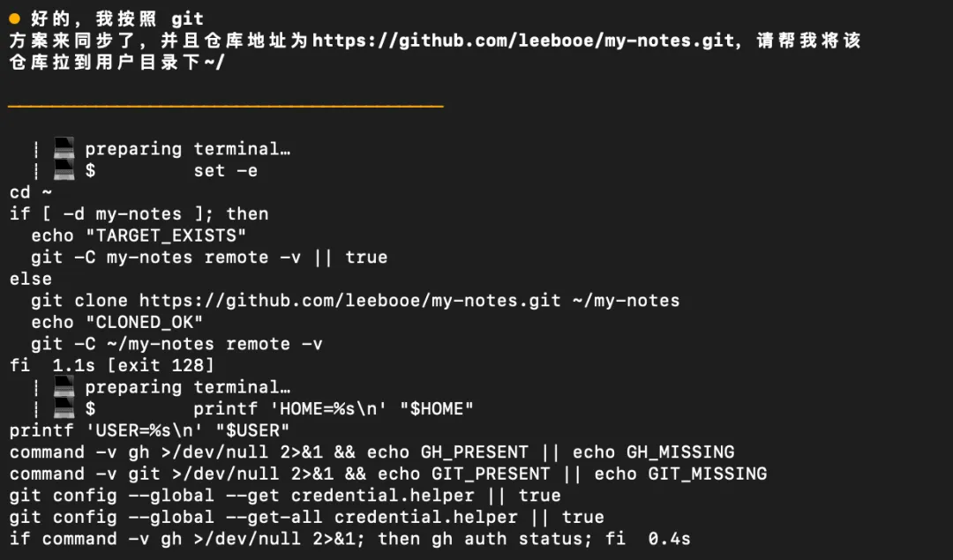Click the 'echo GH_MISSING' text
The width and height of the screenshot is (953, 560).
(653, 452)
